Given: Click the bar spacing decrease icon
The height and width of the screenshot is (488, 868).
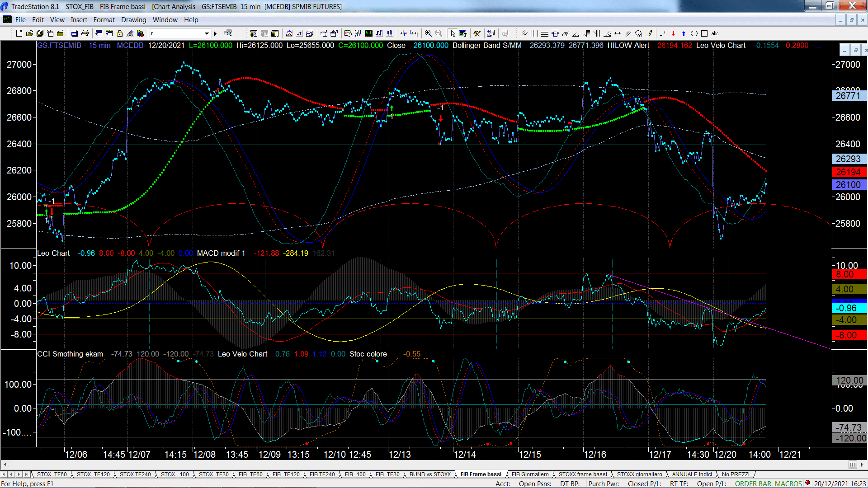Looking at the screenshot, I should coord(404,33).
